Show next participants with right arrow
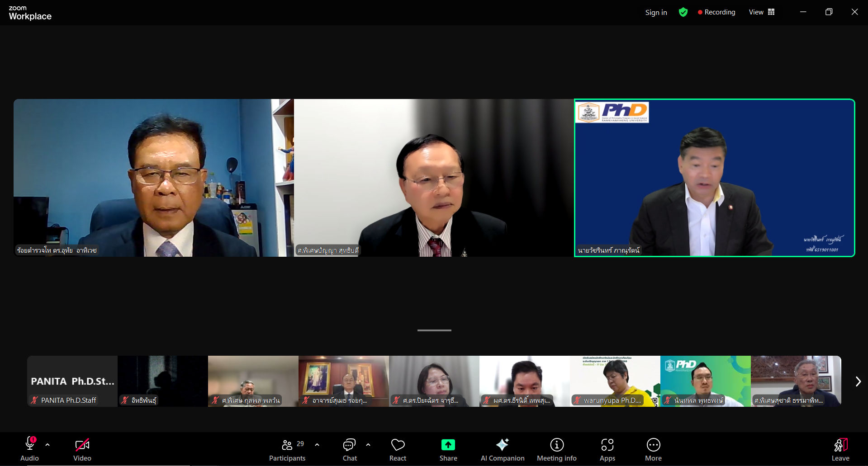868x466 pixels. click(x=858, y=381)
